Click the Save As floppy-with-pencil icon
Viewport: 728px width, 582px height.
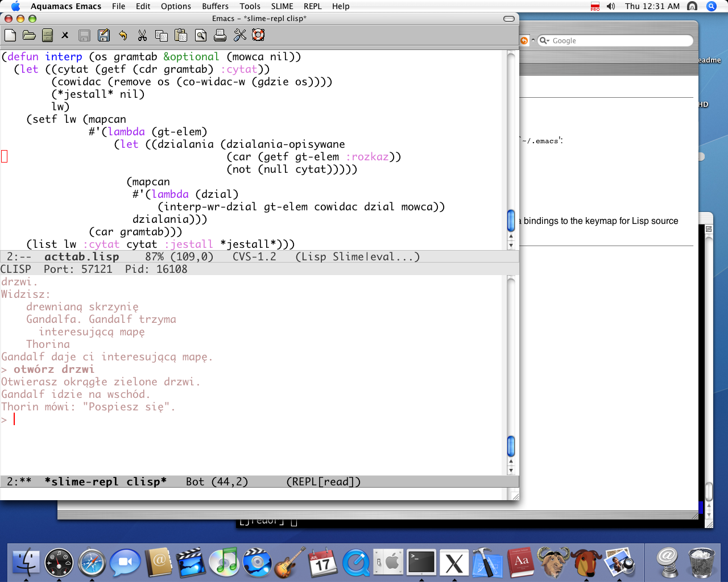coord(104,35)
